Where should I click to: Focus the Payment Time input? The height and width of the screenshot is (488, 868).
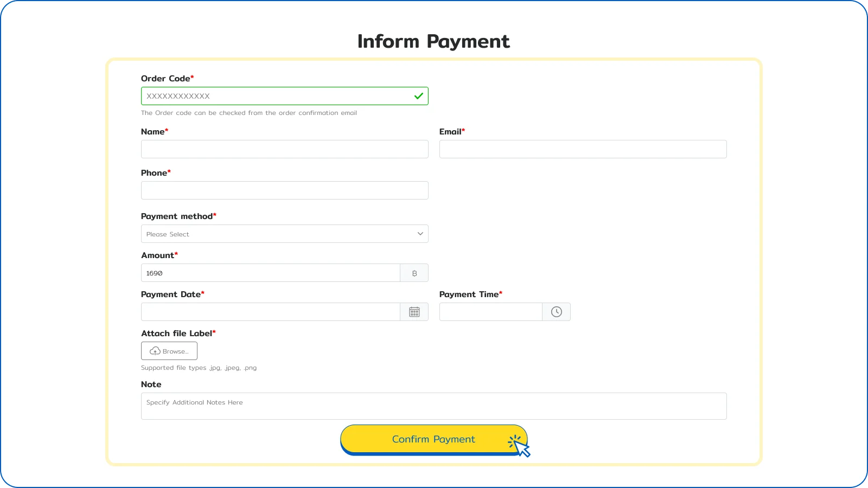pyautogui.click(x=490, y=312)
